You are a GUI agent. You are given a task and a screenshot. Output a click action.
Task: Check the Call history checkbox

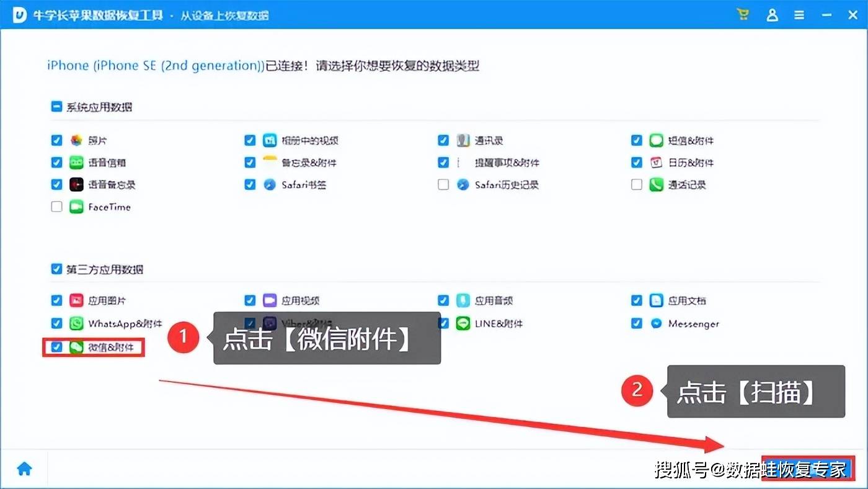pos(637,184)
